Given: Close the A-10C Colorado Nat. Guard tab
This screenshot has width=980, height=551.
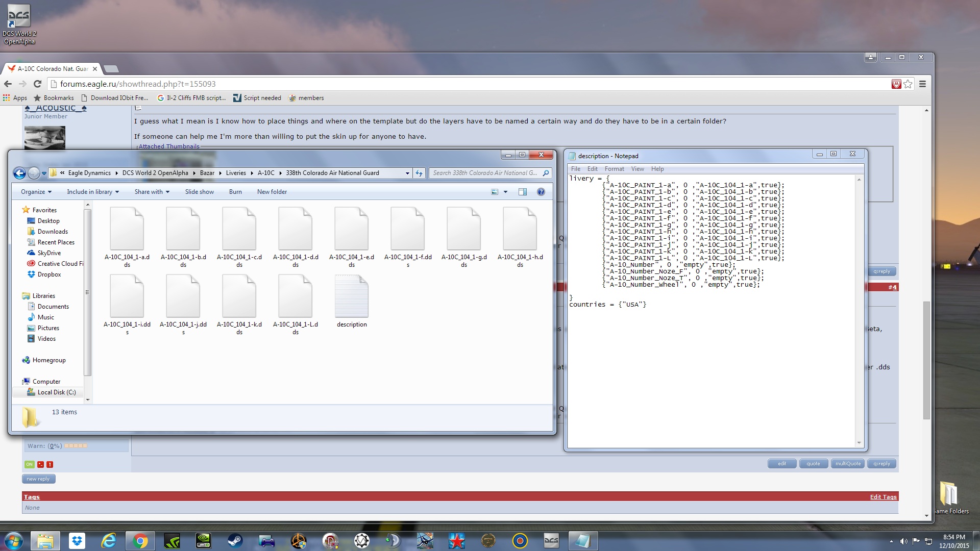Looking at the screenshot, I should tap(94, 69).
